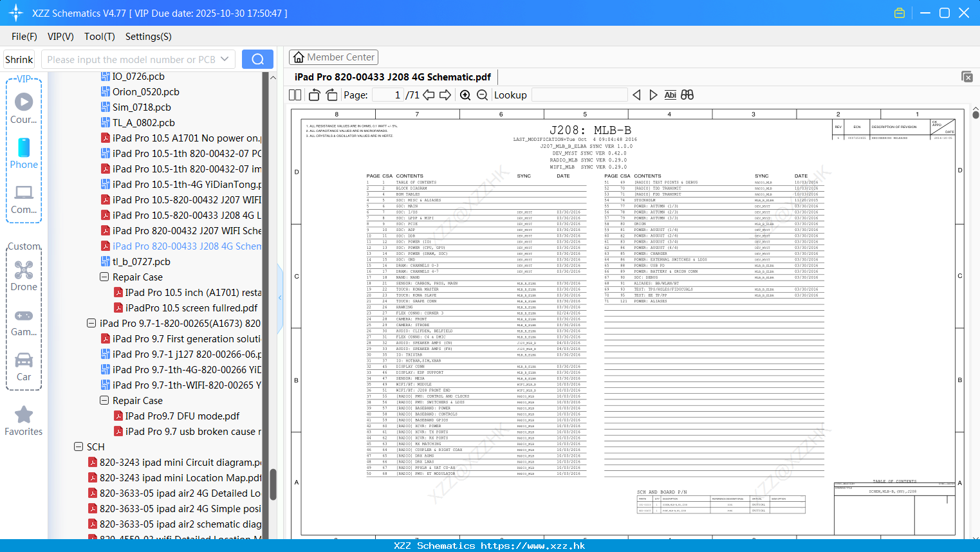The image size is (980, 552).
Task: Toggle the two-page side panel view icon
Action: click(295, 95)
